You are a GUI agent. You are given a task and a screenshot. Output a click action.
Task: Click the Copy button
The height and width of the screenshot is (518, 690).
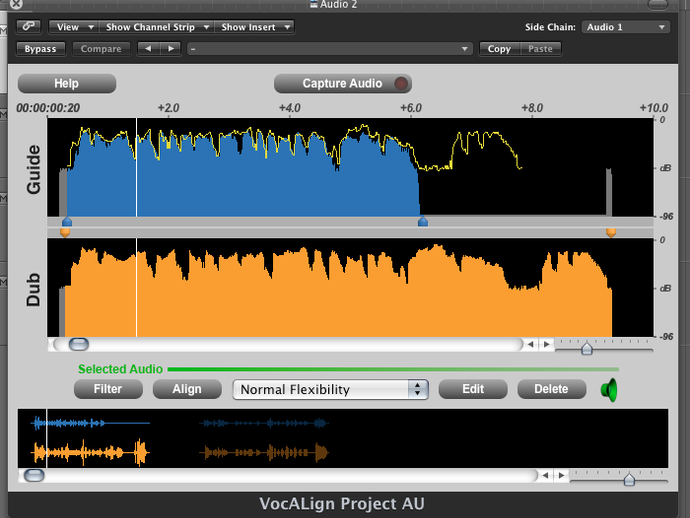pos(499,49)
